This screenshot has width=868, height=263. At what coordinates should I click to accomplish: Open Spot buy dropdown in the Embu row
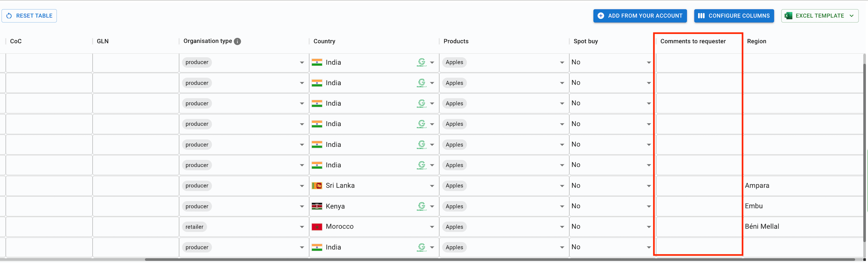click(x=649, y=206)
